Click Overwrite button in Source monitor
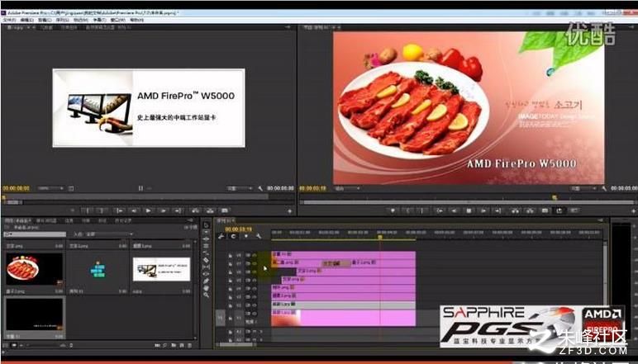638x364 pixels. pos(210,210)
